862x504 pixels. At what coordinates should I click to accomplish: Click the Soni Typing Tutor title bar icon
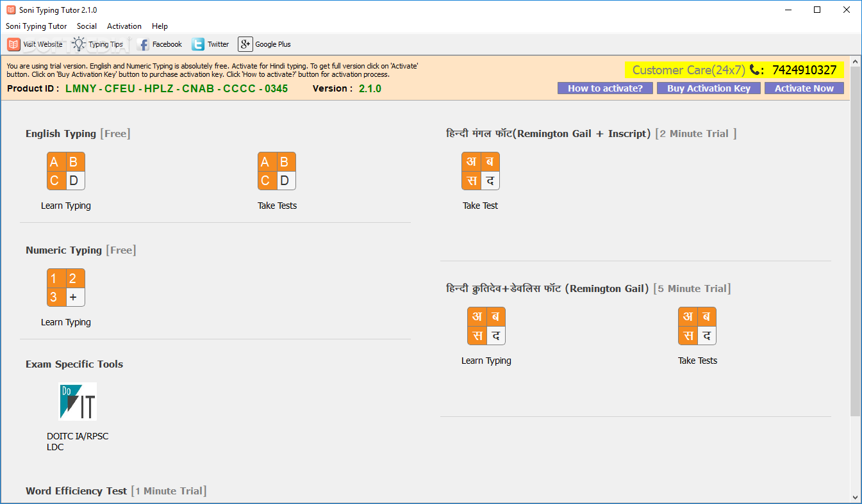10,10
